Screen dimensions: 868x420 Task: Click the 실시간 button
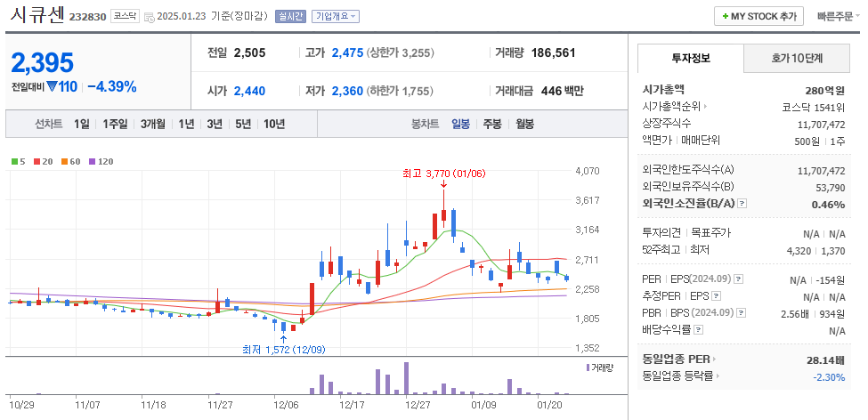pos(290,16)
